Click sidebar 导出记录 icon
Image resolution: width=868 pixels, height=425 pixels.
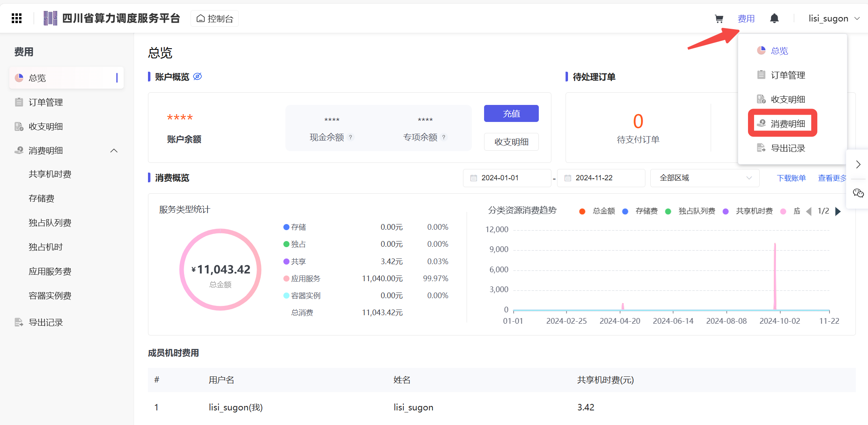point(19,322)
